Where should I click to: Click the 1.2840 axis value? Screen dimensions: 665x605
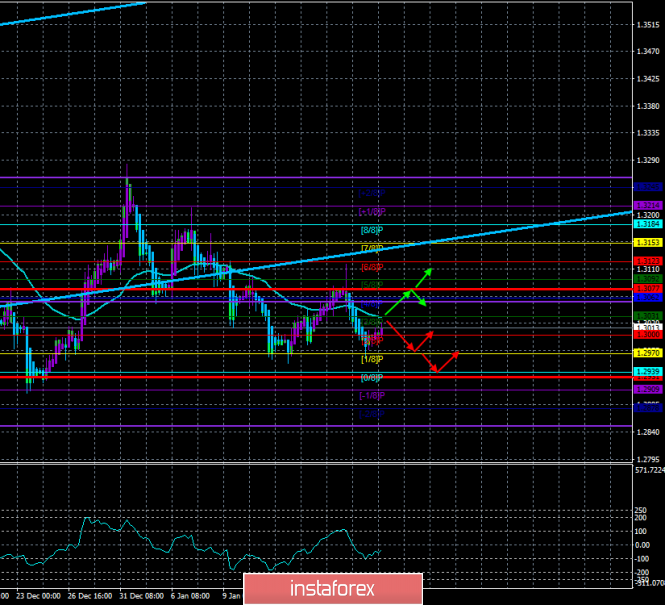648,432
